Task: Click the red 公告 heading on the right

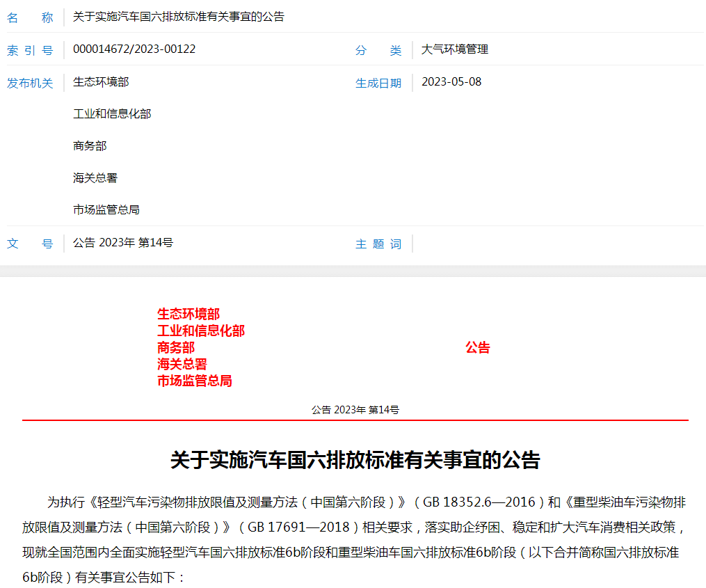Action: (x=478, y=348)
